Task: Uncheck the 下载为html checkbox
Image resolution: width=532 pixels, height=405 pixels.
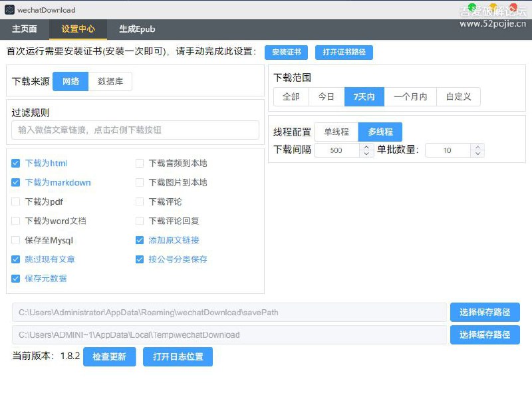Action: (16, 163)
